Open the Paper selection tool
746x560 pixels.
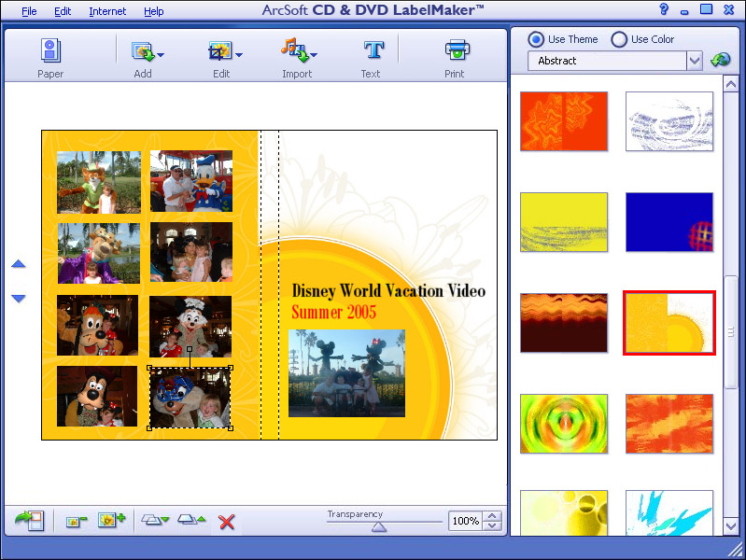pyautogui.click(x=50, y=51)
